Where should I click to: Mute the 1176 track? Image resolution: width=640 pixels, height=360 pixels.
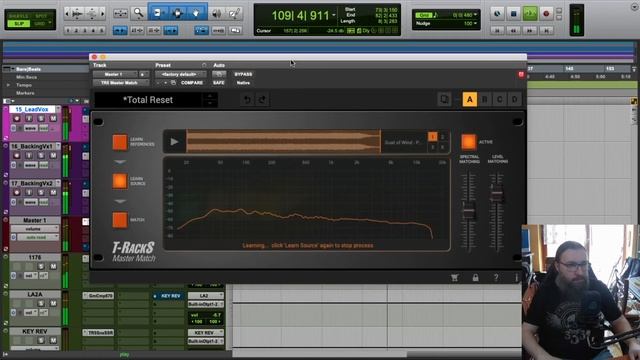click(x=53, y=266)
